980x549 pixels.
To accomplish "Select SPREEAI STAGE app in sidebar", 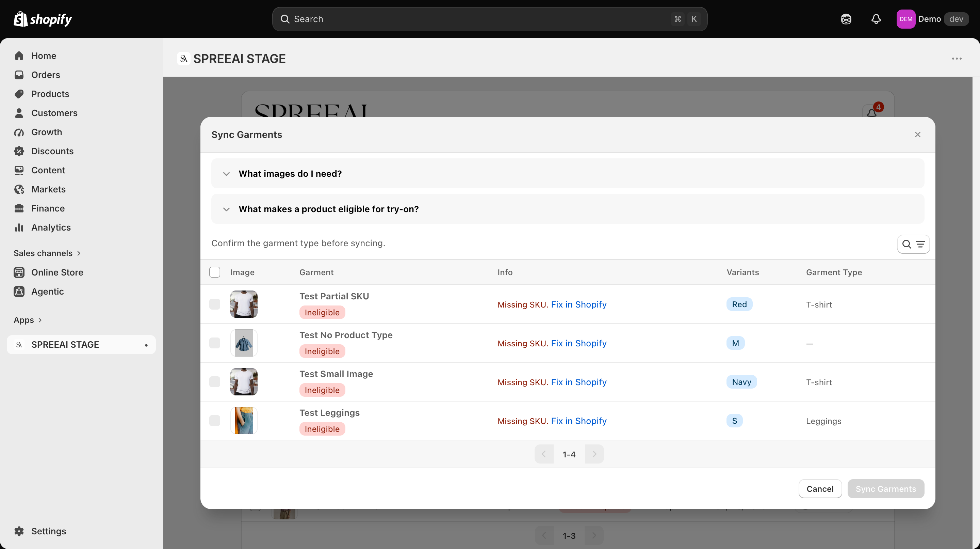I will (x=81, y=345).
